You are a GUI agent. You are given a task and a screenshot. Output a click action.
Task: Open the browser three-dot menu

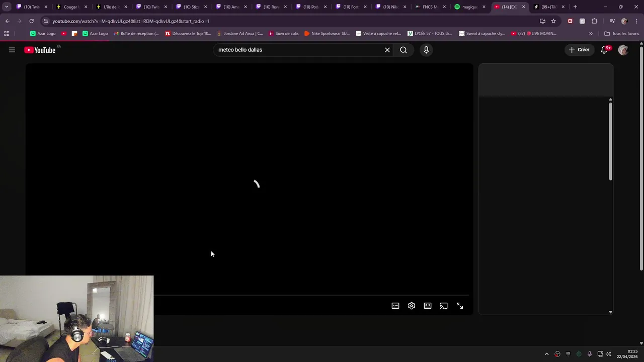[636, 21]
